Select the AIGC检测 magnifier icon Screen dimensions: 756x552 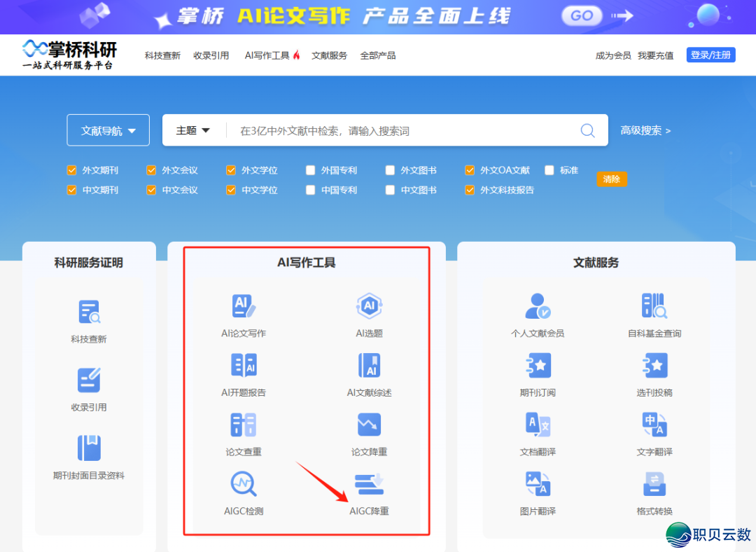(x=244, y=484)
